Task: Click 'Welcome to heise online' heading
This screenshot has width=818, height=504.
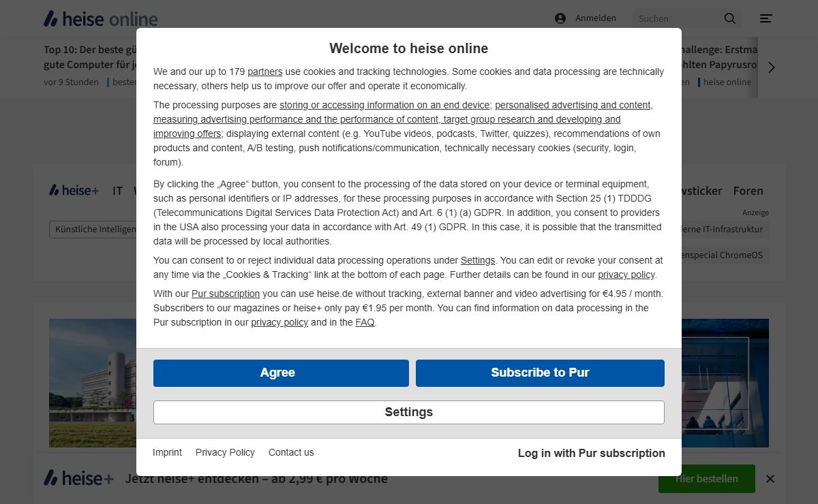Action: [x=409, y=48]
